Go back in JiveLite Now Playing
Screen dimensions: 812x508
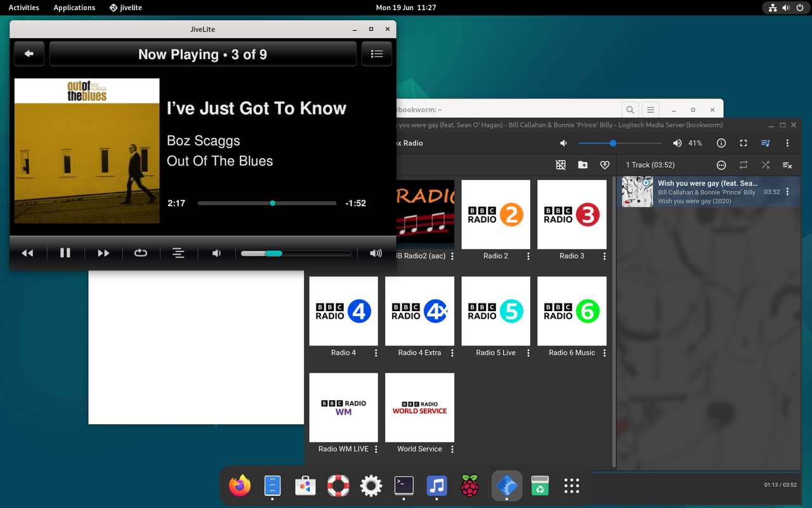coord(29,54)
